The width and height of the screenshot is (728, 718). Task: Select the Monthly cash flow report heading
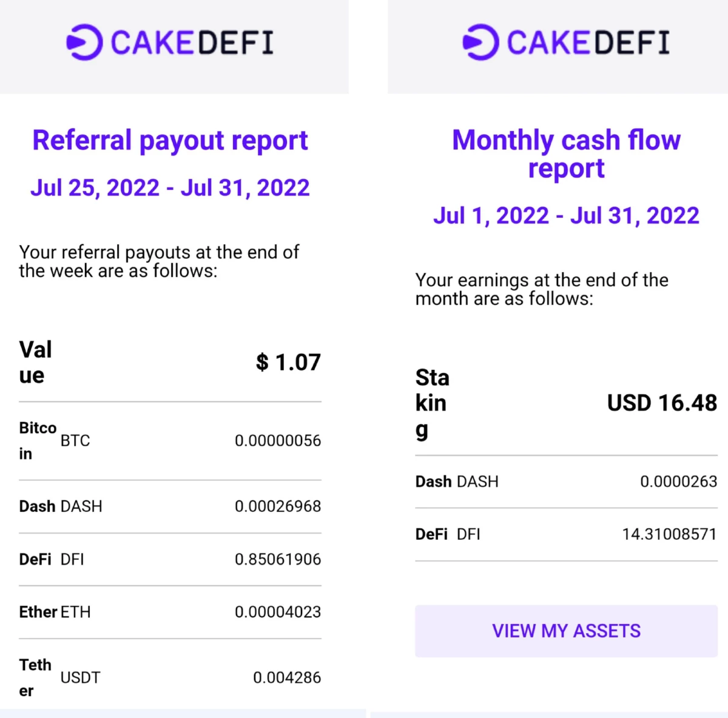pos(566,154)
